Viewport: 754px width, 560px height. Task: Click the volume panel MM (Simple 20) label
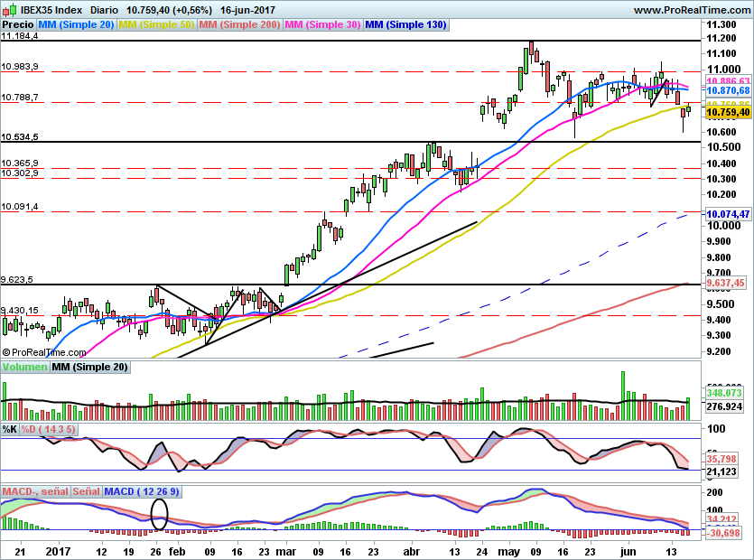pos(89,367)
